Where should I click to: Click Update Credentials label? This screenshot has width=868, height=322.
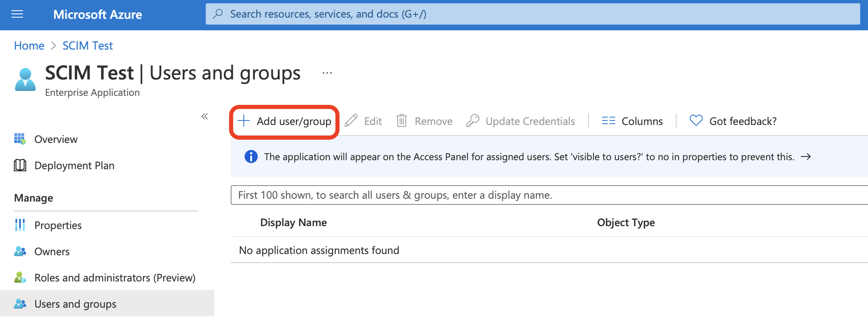(x=530, y=121)
